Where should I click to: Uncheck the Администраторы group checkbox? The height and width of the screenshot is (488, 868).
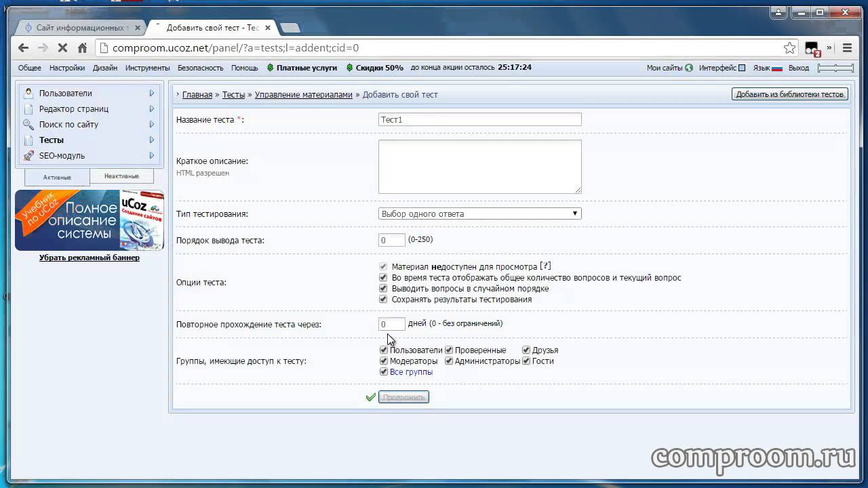click(x=449, y=361)
